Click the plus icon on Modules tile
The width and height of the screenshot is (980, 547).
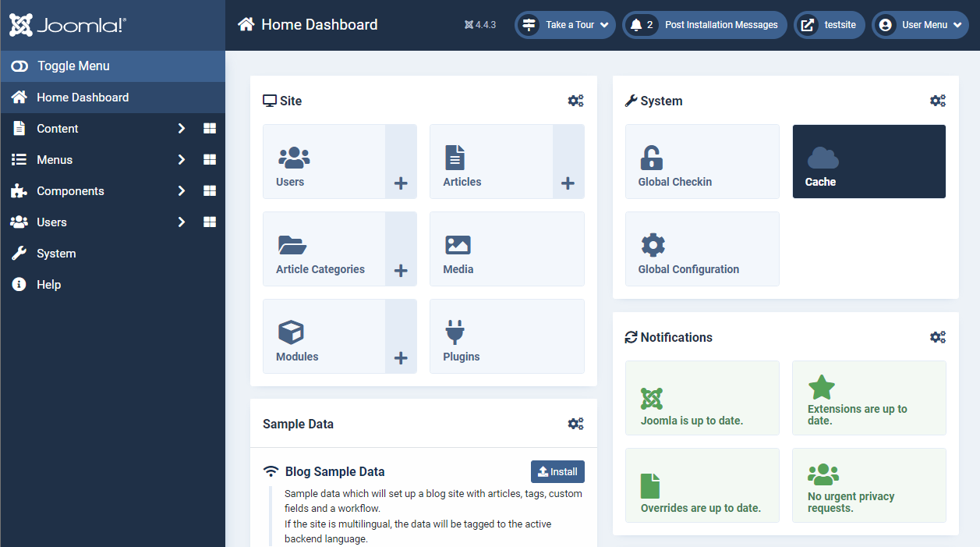tap(401, 358)
